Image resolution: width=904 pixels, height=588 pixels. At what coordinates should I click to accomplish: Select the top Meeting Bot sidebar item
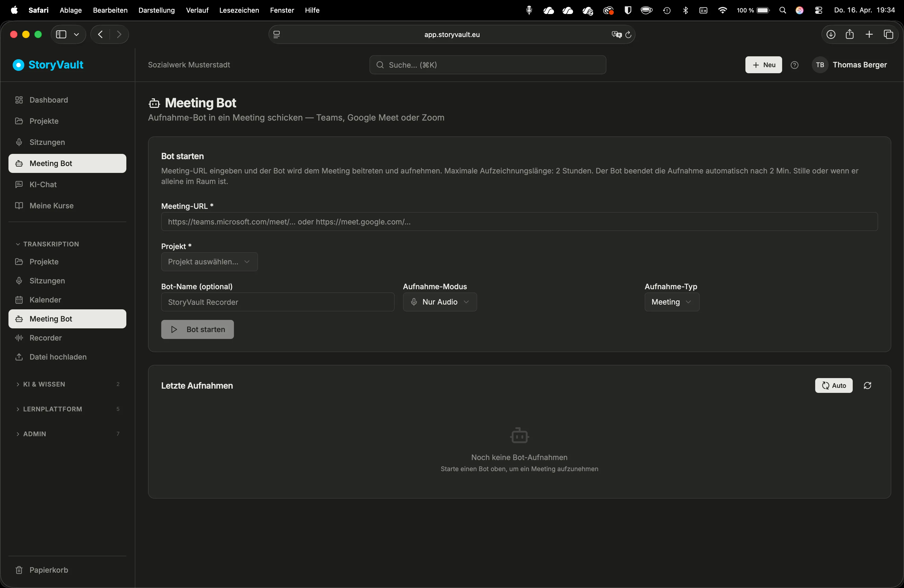click(67, 163)
